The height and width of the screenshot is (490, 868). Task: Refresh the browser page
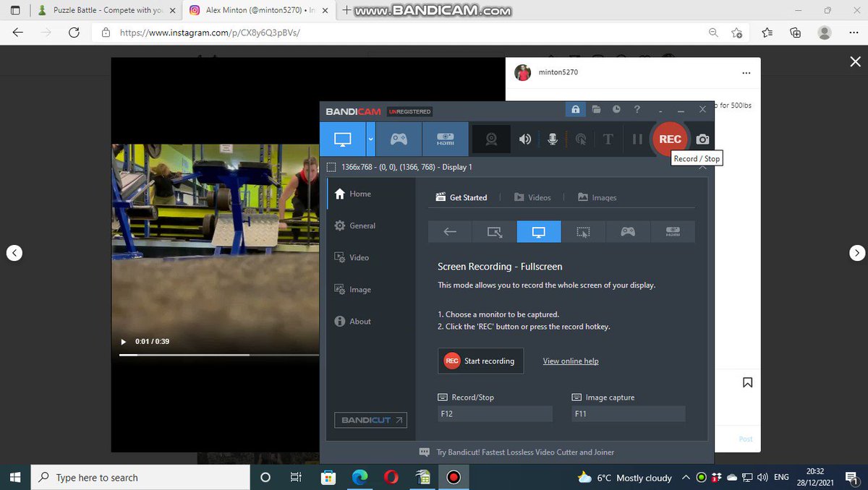(74, 33)
